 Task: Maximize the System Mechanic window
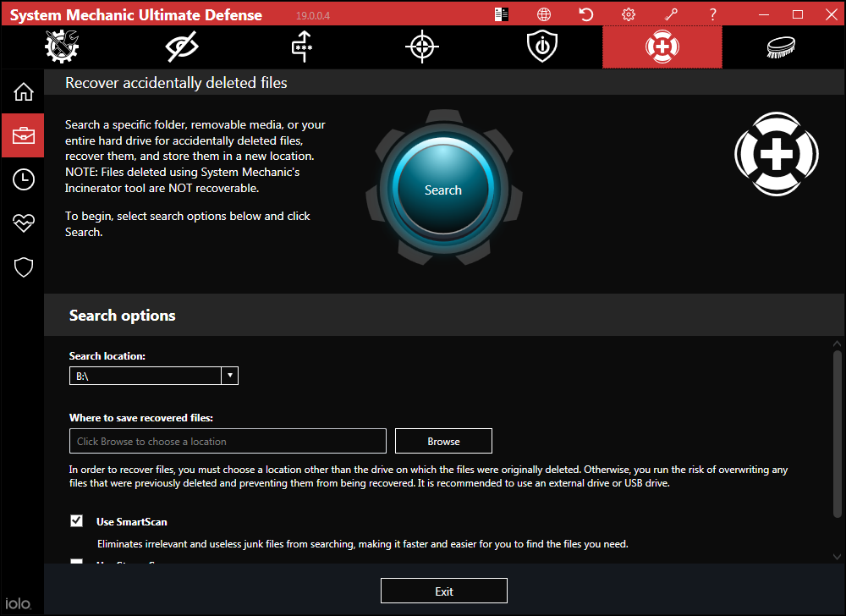tap(798, 14)
